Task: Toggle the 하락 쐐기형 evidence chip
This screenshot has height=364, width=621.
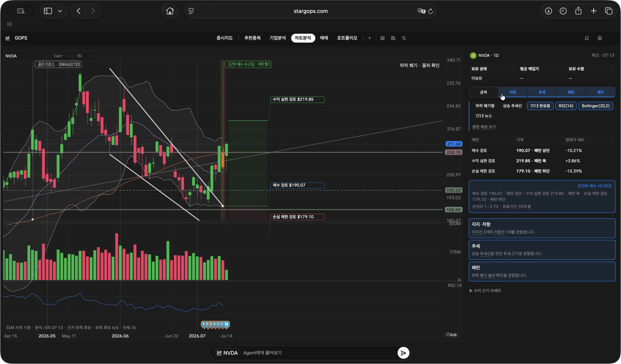Action: point(485,106)
